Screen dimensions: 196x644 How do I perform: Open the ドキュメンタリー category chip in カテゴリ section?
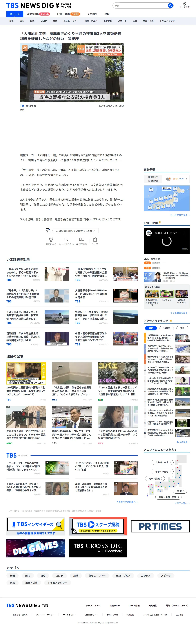tap(58, 582)
